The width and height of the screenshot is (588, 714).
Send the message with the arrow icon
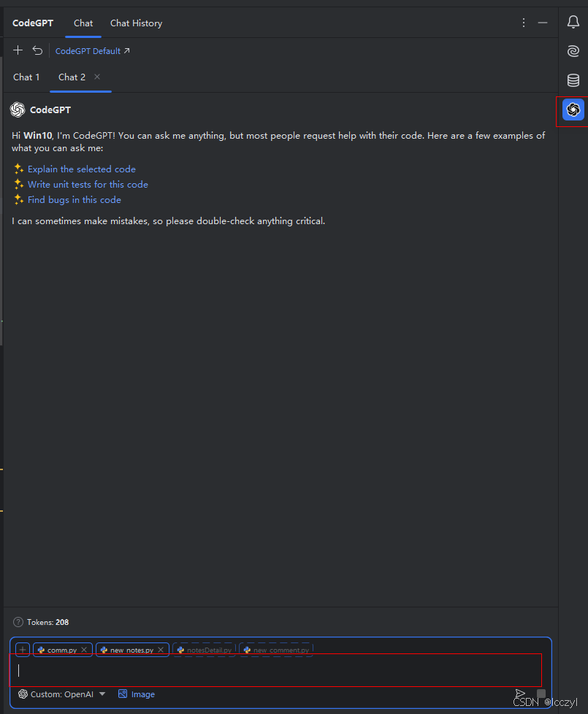(520, 694)
